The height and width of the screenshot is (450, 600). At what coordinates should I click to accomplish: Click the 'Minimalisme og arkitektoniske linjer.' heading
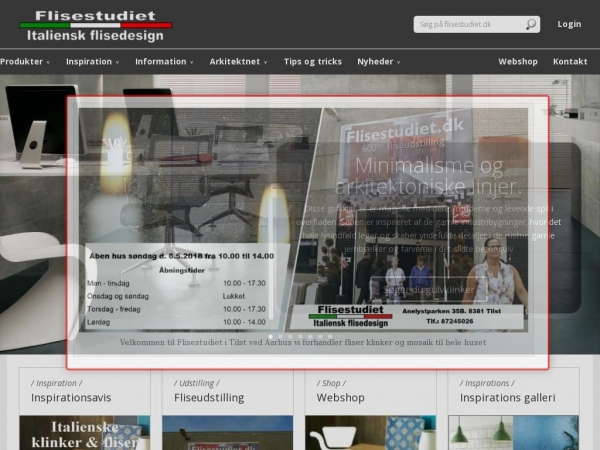coord(429,176)
